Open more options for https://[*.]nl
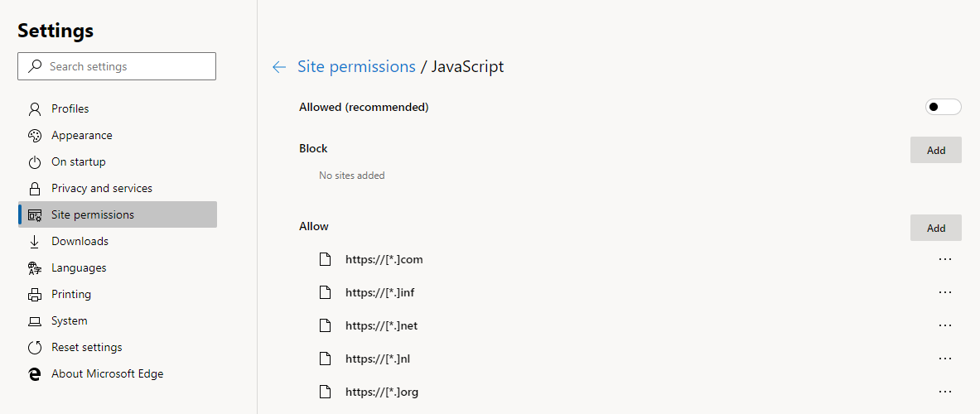The width and height of the screenshot is (980, 414). pyautogui.click(x=945, y=359)
